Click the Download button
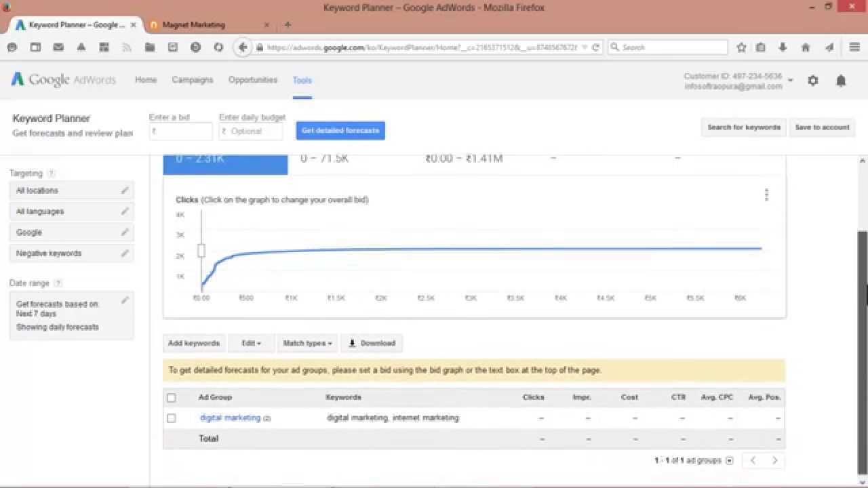Screen dimensions: 868x488 click(372, 343)
